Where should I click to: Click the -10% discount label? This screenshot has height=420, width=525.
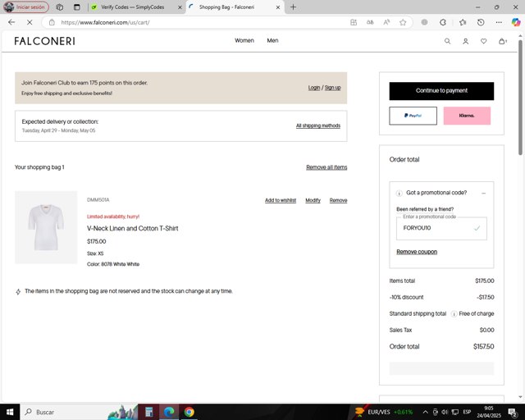(406, 298)
